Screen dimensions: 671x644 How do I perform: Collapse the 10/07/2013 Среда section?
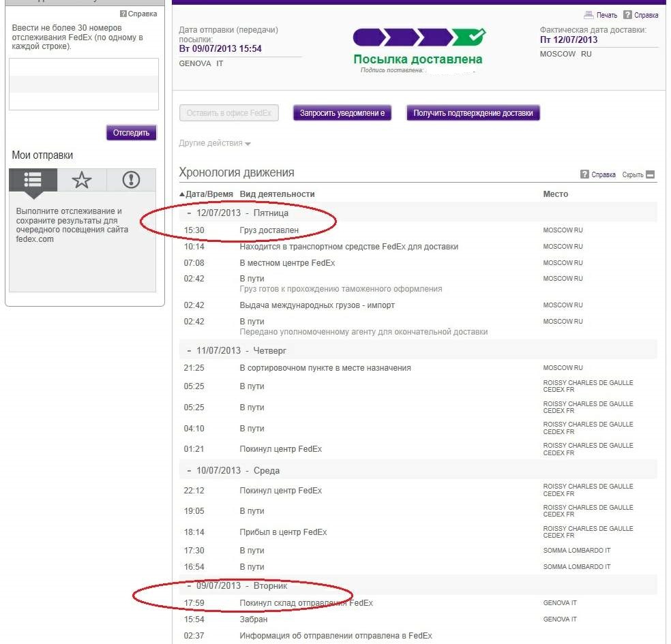coord(189,470)
